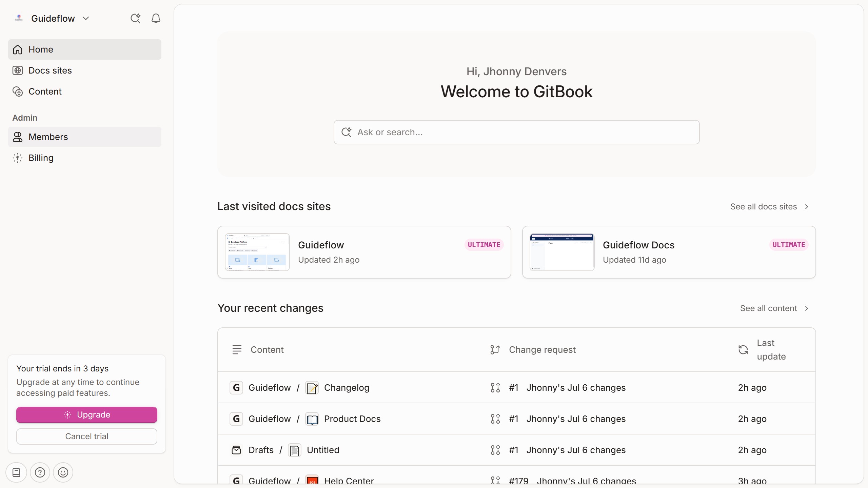Click change request icon in Changelog row
The image size is (868, 488).
point(495,388)
